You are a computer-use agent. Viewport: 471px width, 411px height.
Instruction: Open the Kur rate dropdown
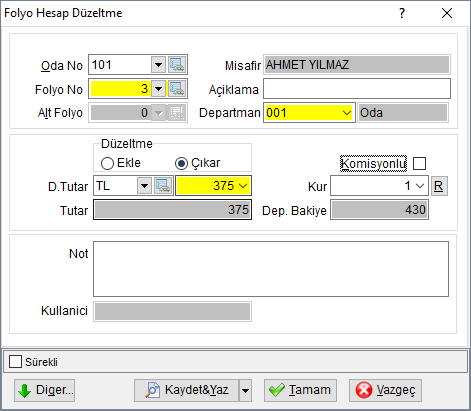point(420,186)
